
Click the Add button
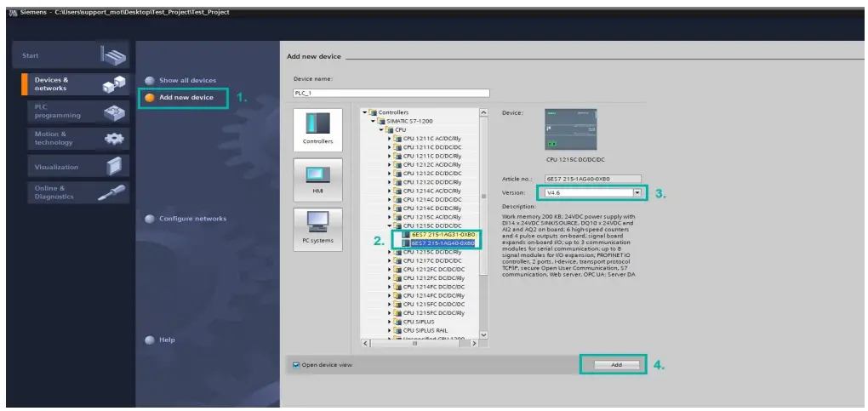pos(617,364)
